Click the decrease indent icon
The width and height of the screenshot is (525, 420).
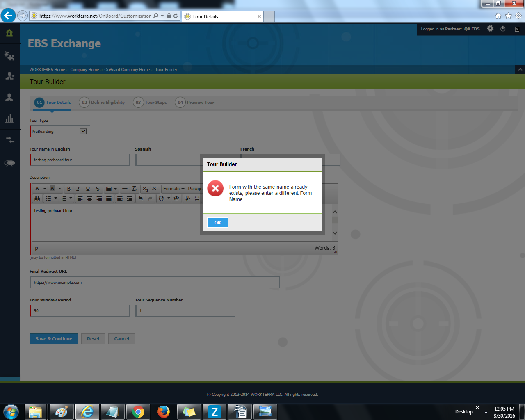click(x=120, y=199)
